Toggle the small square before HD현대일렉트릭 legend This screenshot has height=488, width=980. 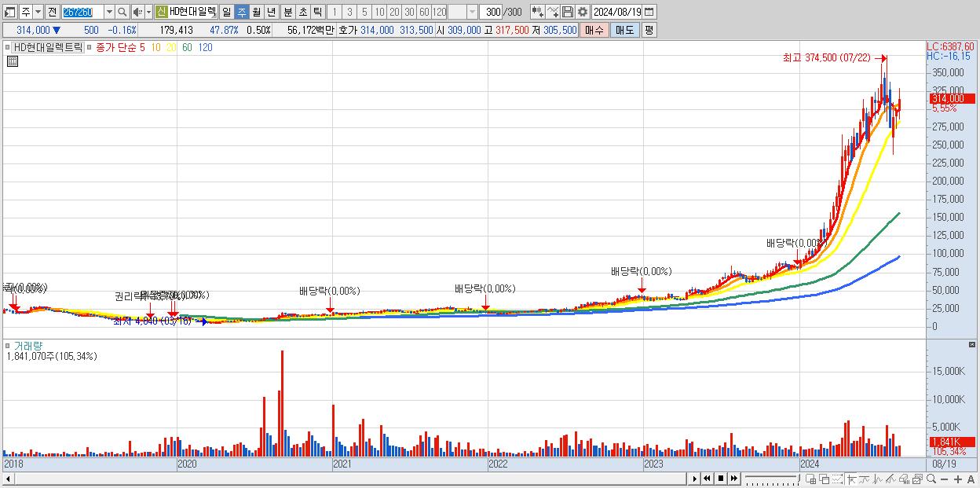pyautogui.click(x=8, y=47)
